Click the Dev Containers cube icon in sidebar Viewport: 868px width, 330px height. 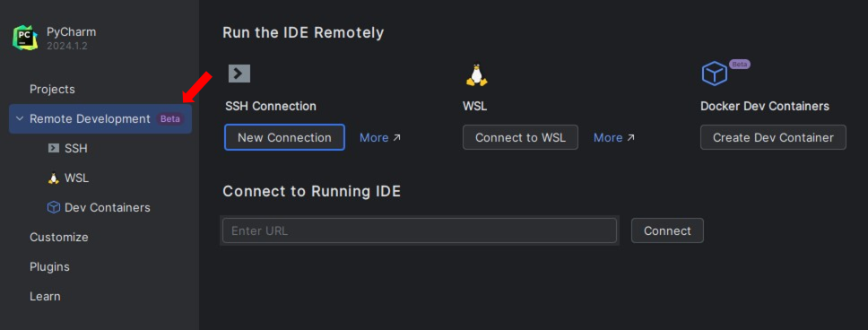click(54, 208)
